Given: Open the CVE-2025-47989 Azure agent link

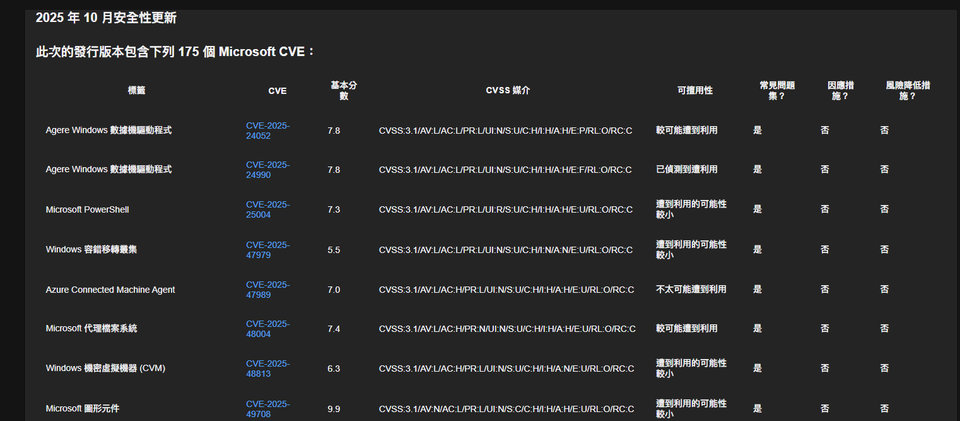Looking at the screenshot, I should (267, 289).
